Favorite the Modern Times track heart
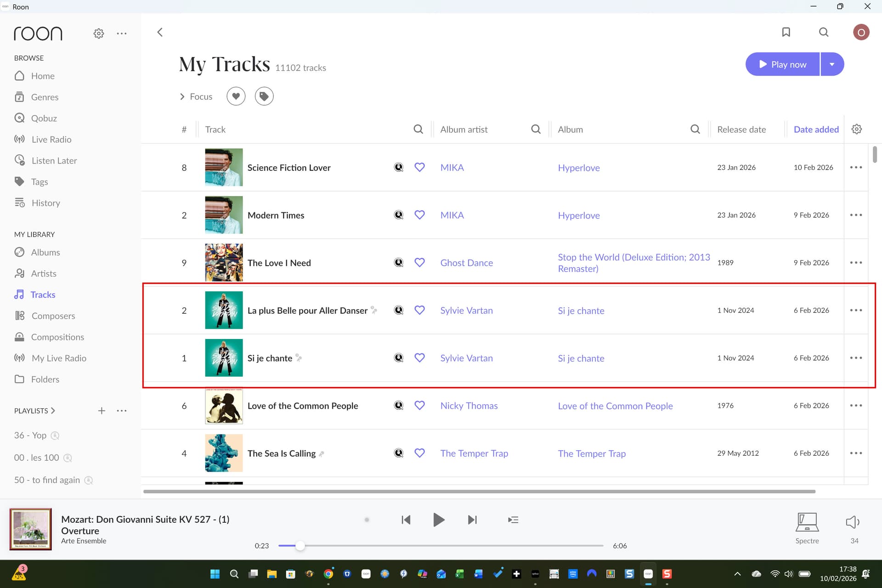Screen dimensions: 882x588 click(419, 215)
